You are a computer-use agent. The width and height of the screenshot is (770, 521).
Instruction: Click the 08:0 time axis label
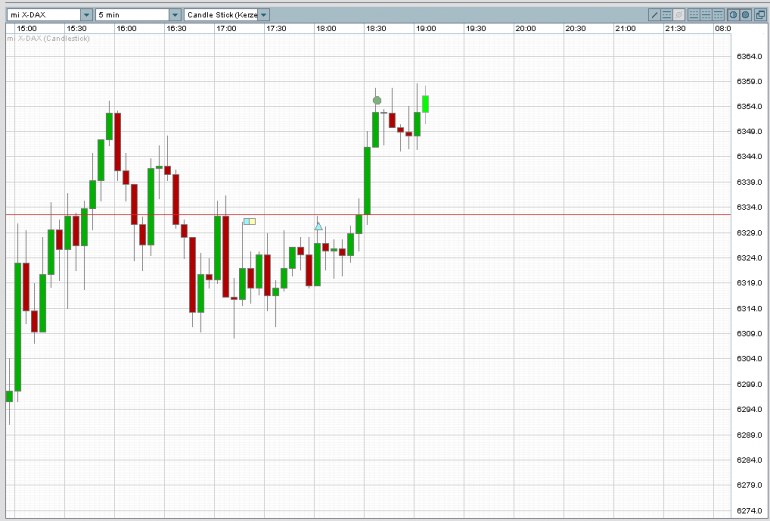723,28
